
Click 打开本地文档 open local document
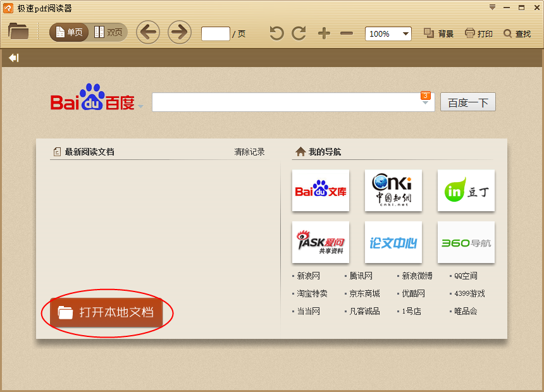coord(106,312)
